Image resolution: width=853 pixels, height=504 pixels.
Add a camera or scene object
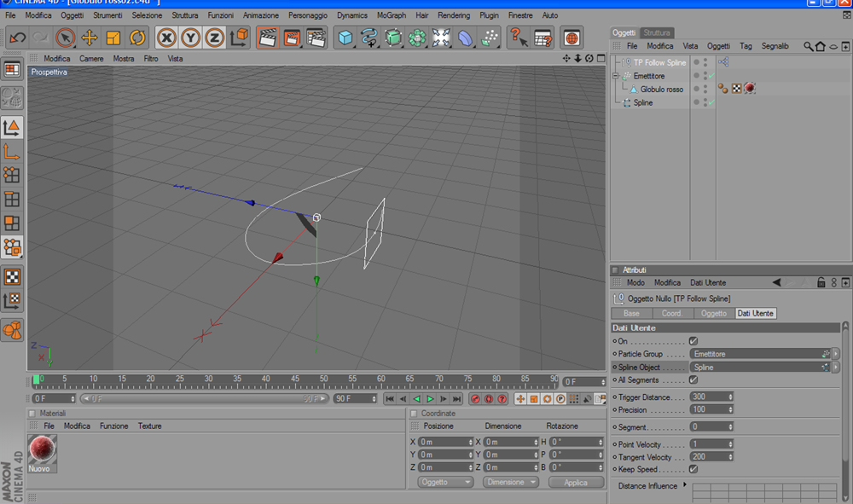[441, 38]
